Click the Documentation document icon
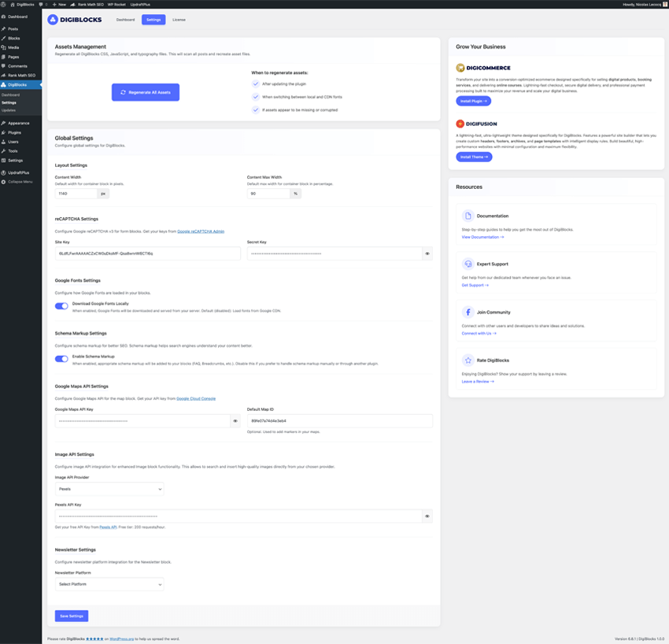 468,216
